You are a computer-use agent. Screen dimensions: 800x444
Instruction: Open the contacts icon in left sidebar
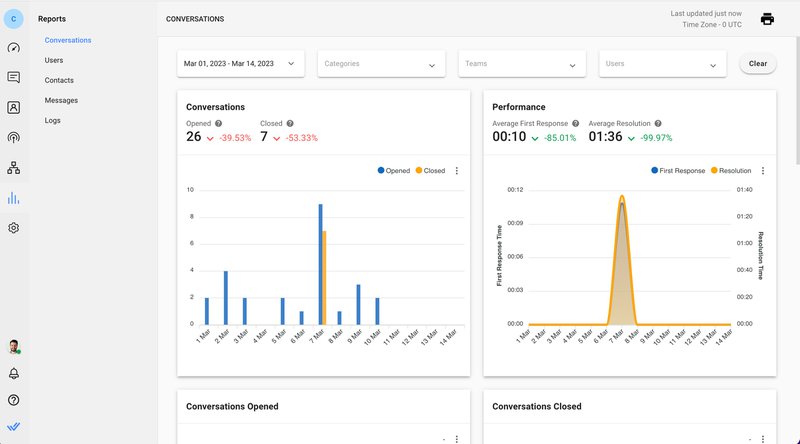[14, 107]
